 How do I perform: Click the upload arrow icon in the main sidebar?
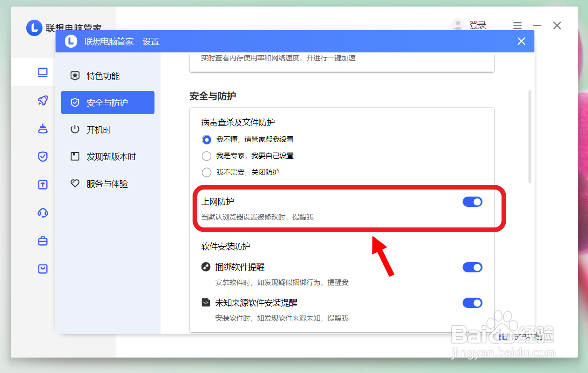click(43, 184)
